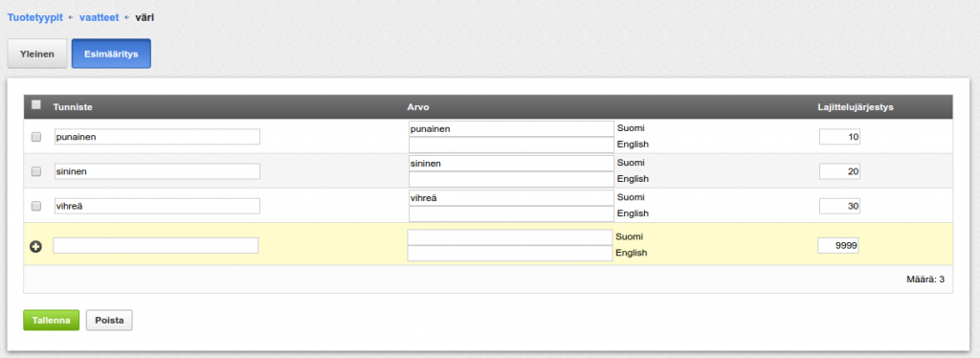Edit the Suomi value field containing vihreä
Image resolution: width=980 pixels, height=358 pixels.
pos(511,197)
